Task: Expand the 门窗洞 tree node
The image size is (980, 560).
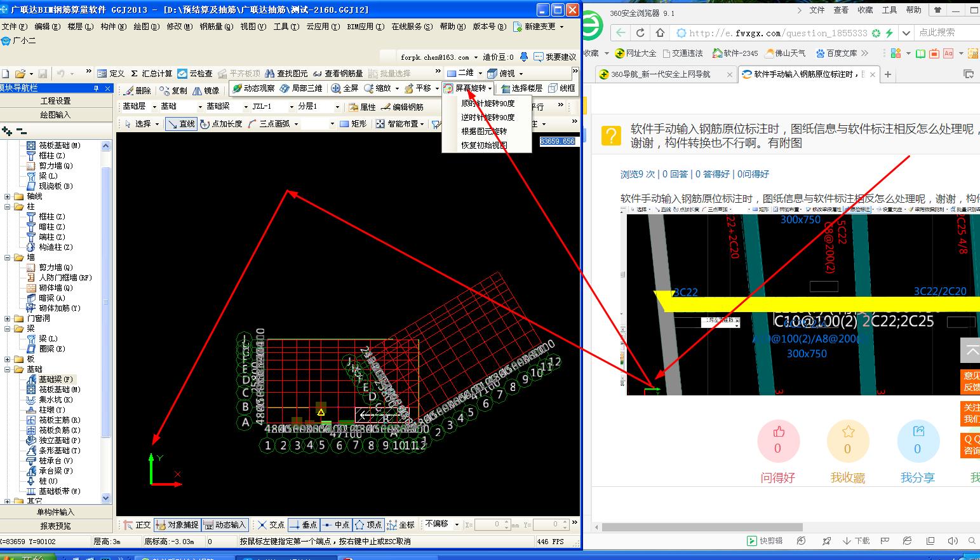Action: (x=7, y=318)
